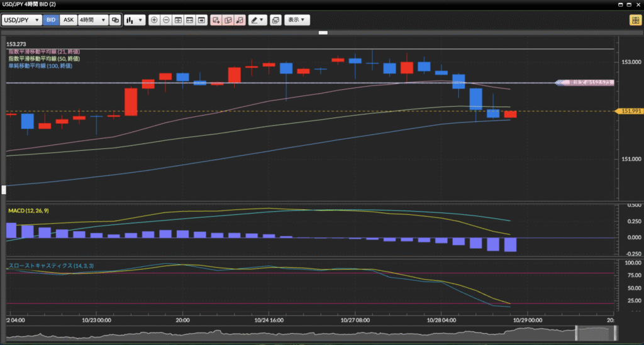This screenshot has width=644, height=345.
Task: Open the 表示 menu
Action: pyautogui.click(x=297, y=20)
